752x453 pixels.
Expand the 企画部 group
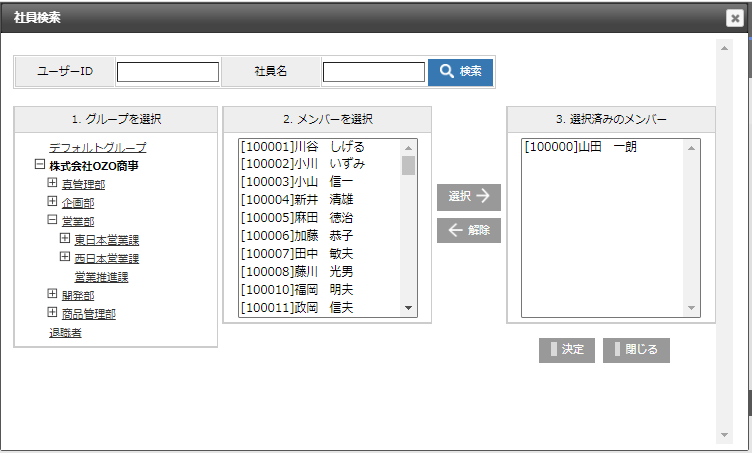pyautogui.click(x=53, y=202)
